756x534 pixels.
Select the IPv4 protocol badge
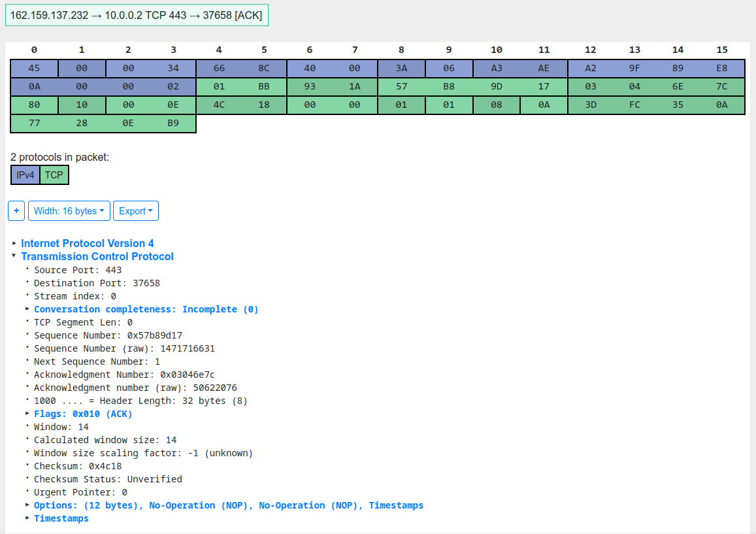pos(25,175)
